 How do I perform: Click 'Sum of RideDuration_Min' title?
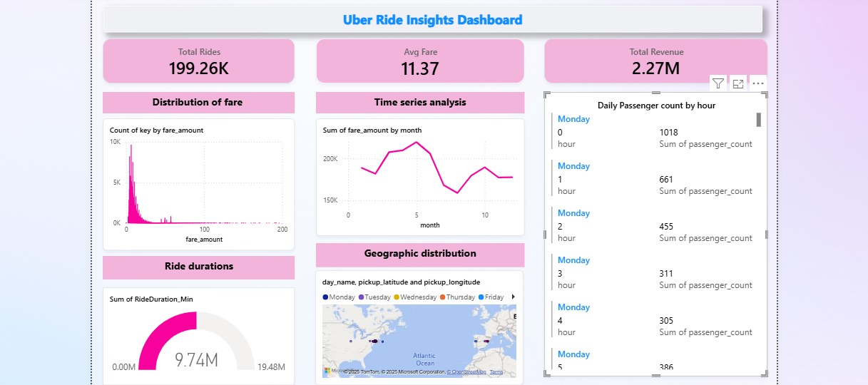coord(151,299)
